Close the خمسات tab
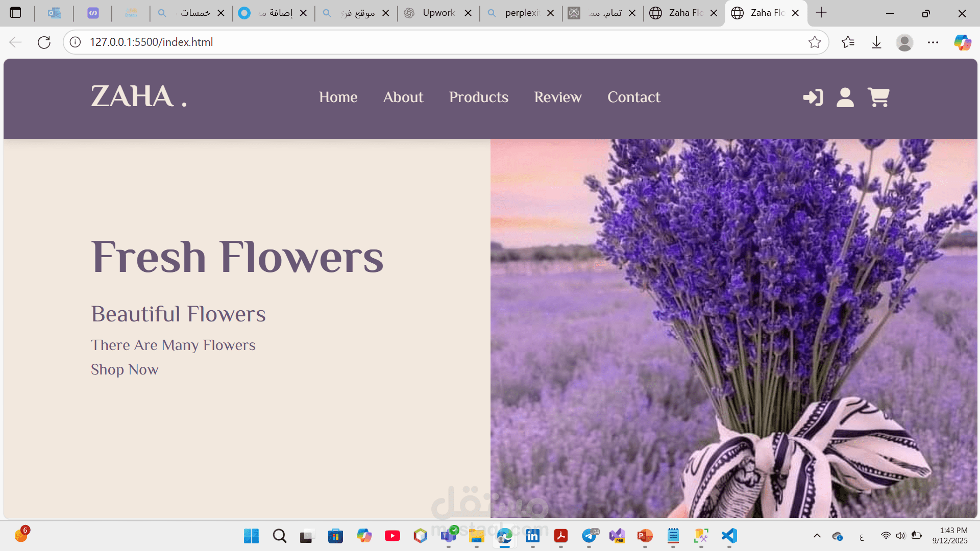The width and height of the screenshot is (980, 551). [x=221, y=13]
